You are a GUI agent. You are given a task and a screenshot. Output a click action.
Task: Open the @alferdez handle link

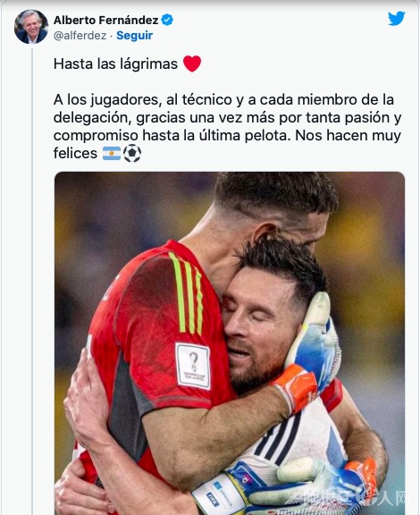point(80,36)
